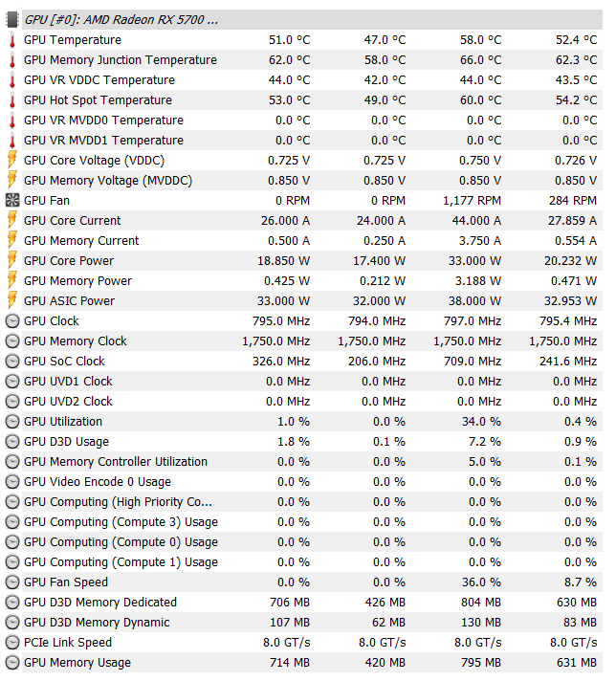Click the 804 MB D3D Memory Dedicated maximum
The height and width of the screenshot is (681, 616).
[481, 603]
